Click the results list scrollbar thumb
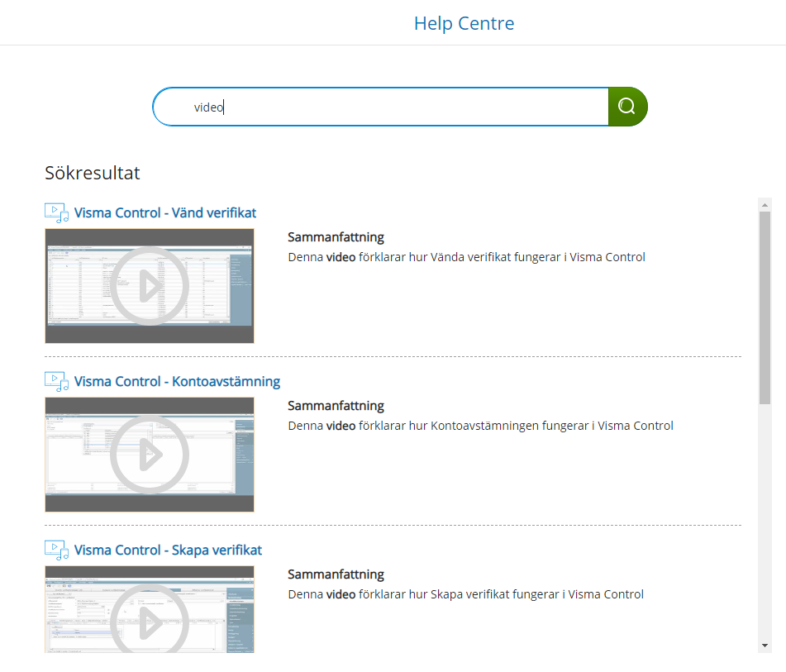The height and width of the screenshot is (672, 786). click(x=765, y=307)
